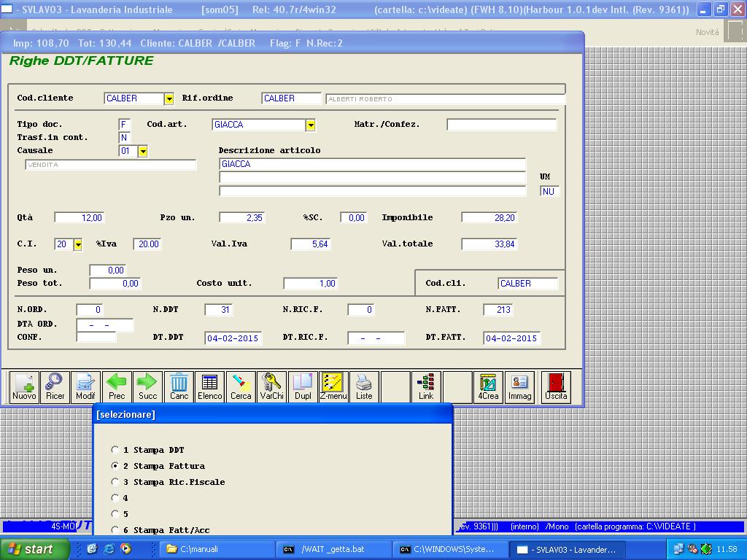Go to next record with Succ
747x560 pixels.
pyautogui.click(x=147, y=387)
